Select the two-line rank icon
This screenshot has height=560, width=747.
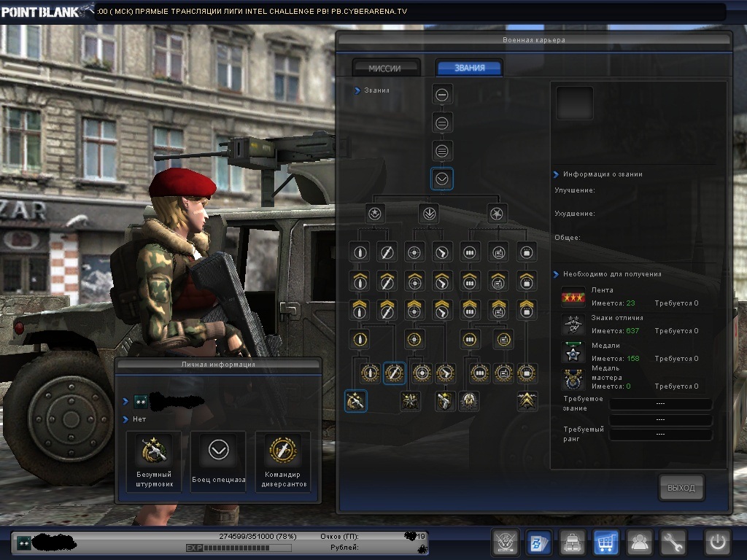(x=441, y=123)
